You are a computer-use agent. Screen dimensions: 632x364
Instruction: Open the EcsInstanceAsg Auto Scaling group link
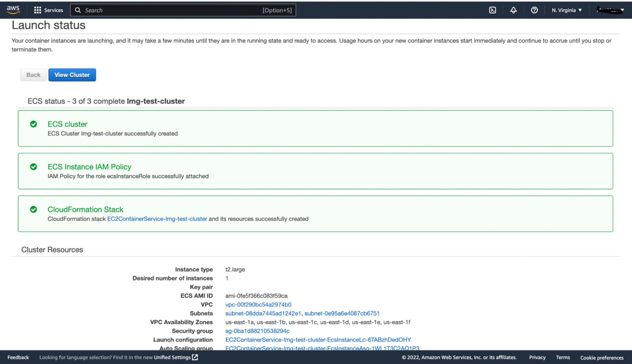click(x=322, y=348)
